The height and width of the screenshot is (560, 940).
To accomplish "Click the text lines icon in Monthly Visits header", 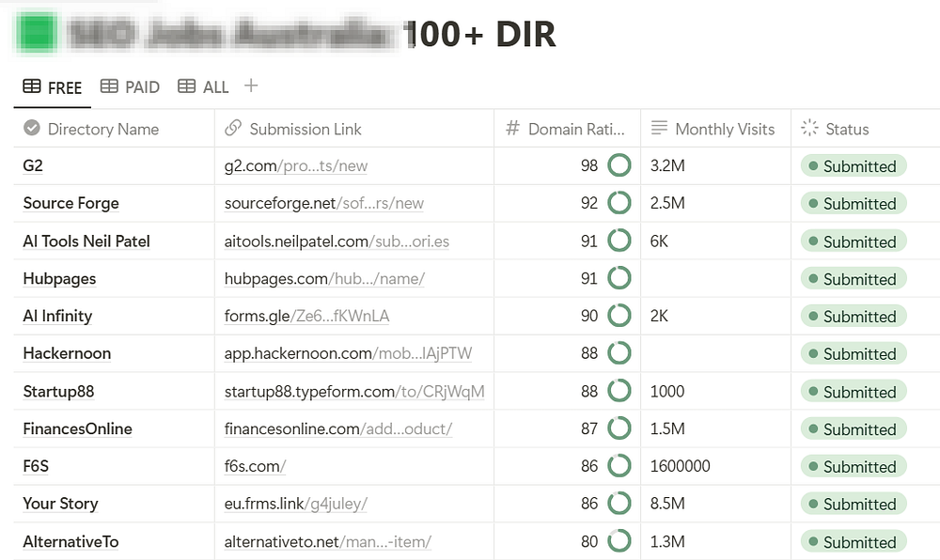I will pyautogui.click(x=659, y=128).
